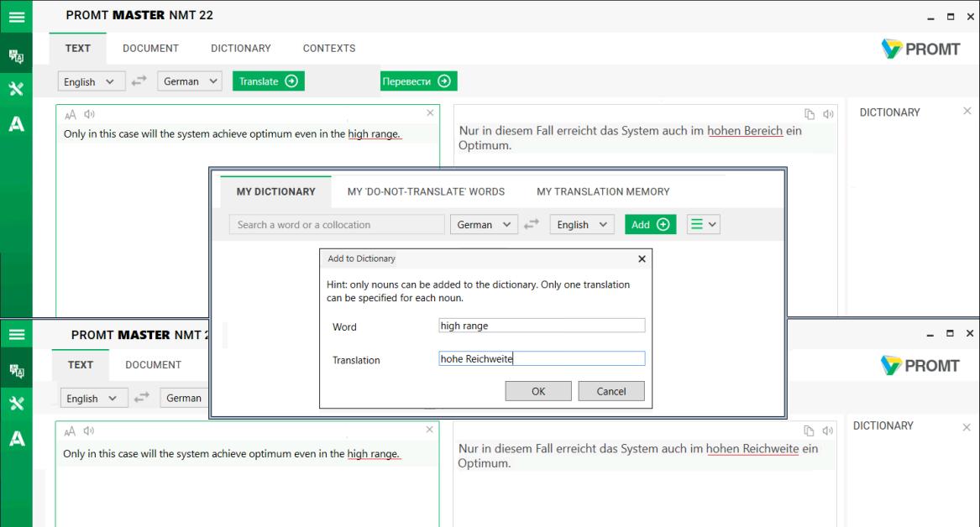Open tools icon in top window sidebar

(16, 89)
